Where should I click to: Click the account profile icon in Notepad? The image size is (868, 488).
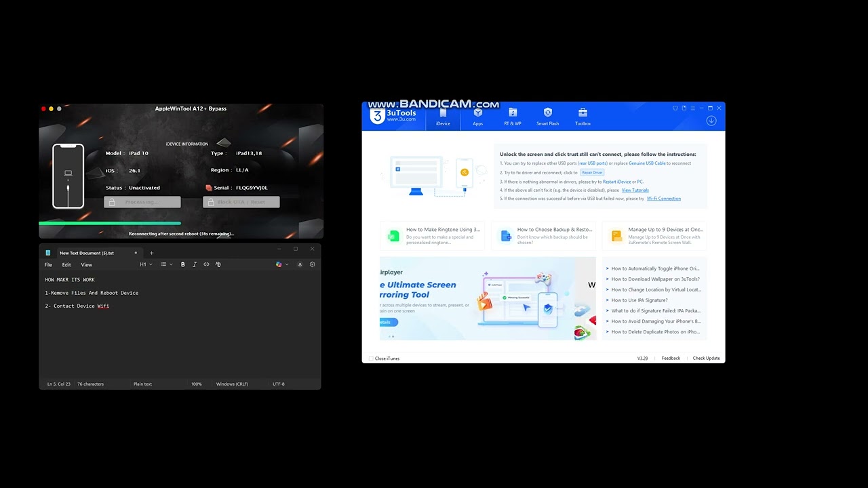(x=300, y=264)
